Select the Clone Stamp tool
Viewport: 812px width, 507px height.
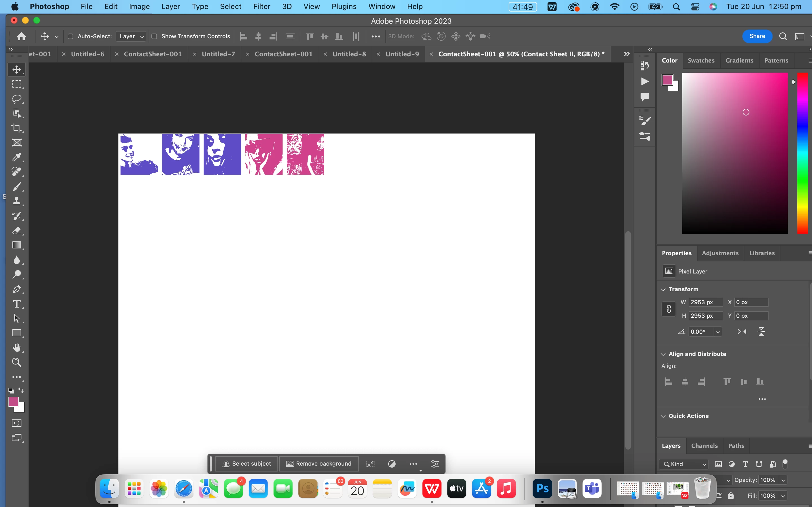point(16,201)
